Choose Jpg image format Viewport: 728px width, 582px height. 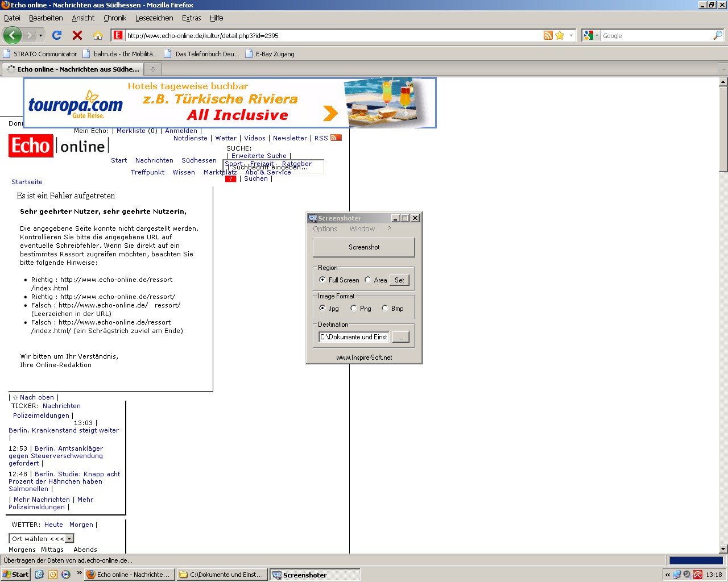click(x=322, y=308)
